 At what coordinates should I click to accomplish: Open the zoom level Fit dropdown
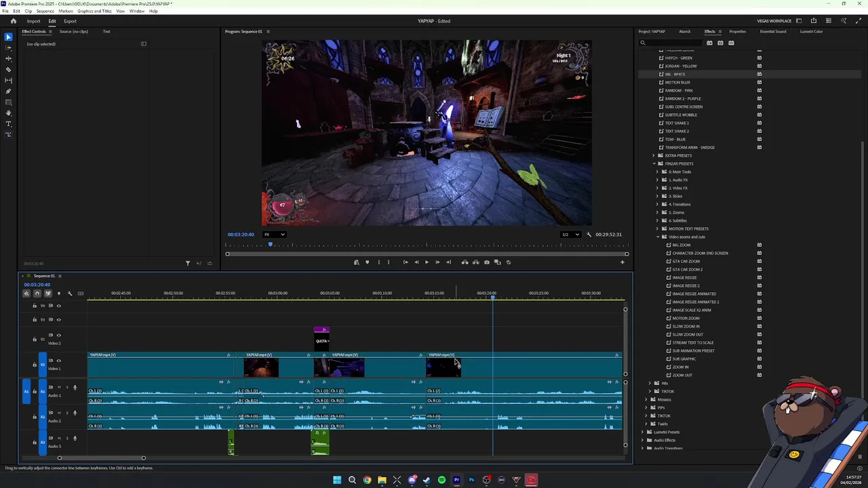pos(274,235)
